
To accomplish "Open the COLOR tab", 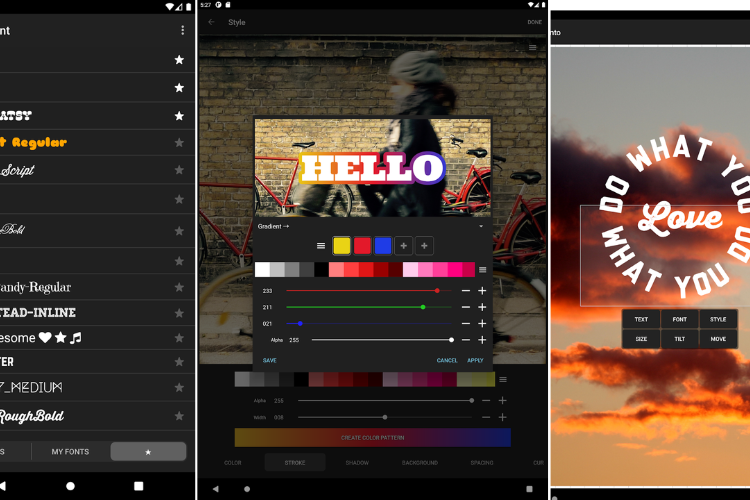I will tap(233, 463).
